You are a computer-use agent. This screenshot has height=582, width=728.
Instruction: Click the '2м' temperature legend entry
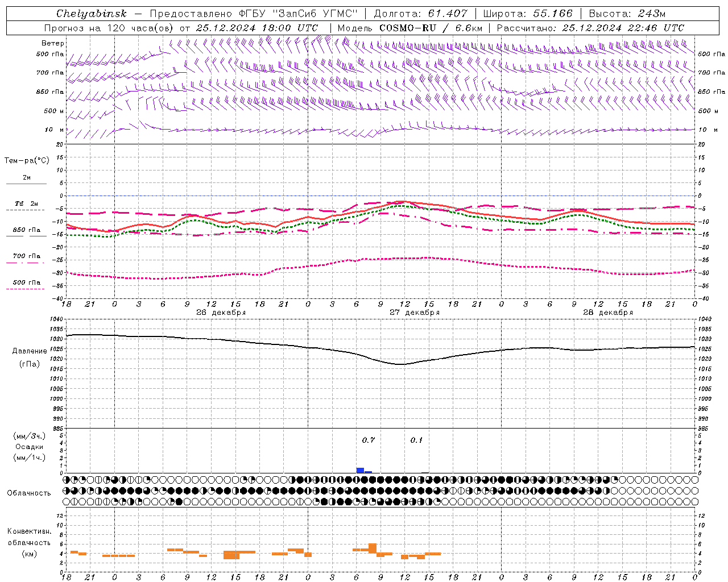coord(27,178)
